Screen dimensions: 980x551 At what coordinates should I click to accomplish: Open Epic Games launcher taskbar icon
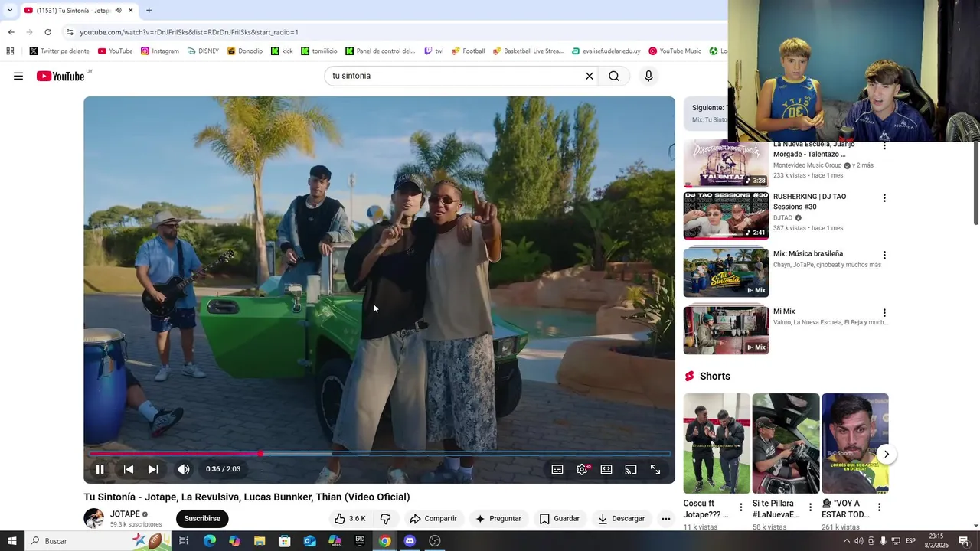(360, 541)
